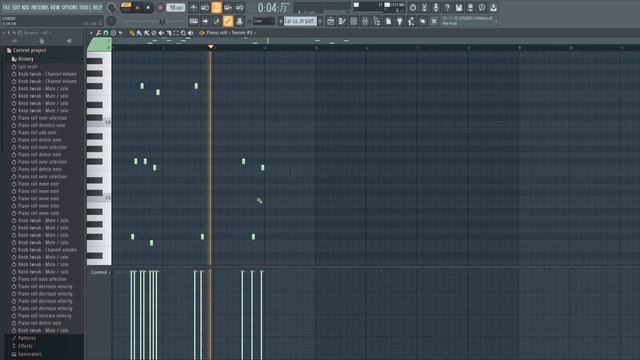Toggle the magnet snap in piano roll
This screenshot has height=360, width=640.
tap(106, 33)
